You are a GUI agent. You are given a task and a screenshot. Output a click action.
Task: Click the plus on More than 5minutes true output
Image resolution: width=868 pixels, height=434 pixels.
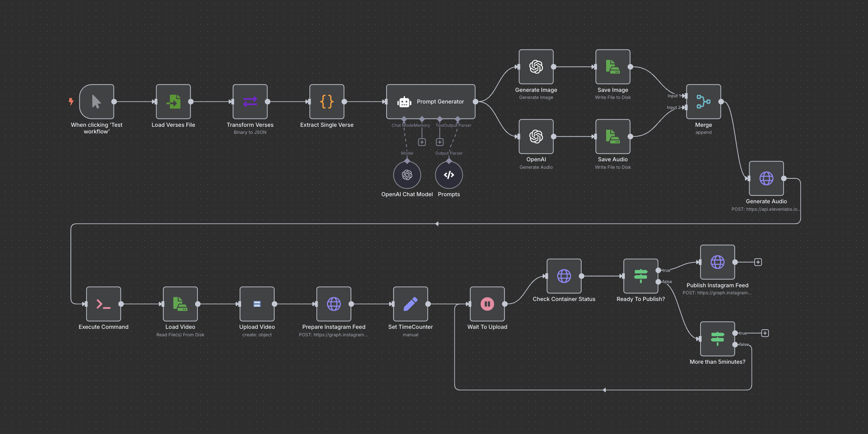click(x=765, y=333)
